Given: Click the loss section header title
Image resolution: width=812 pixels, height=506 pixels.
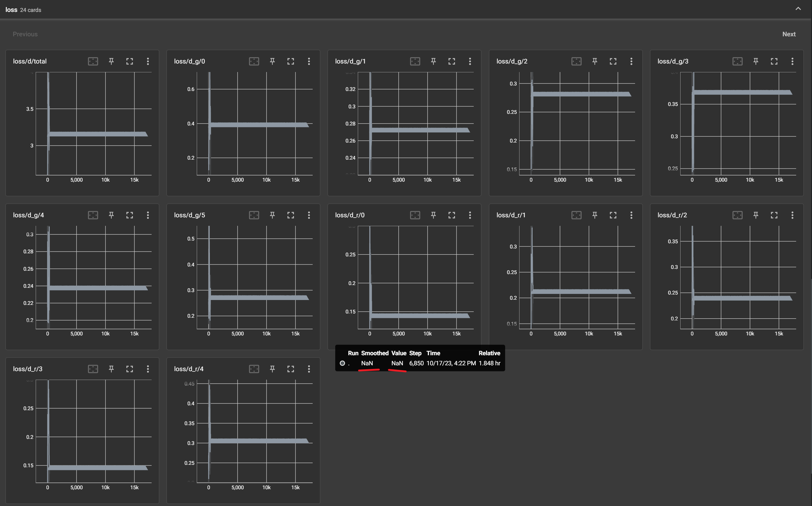Looking at the screenshot, I should click(11, 10).
